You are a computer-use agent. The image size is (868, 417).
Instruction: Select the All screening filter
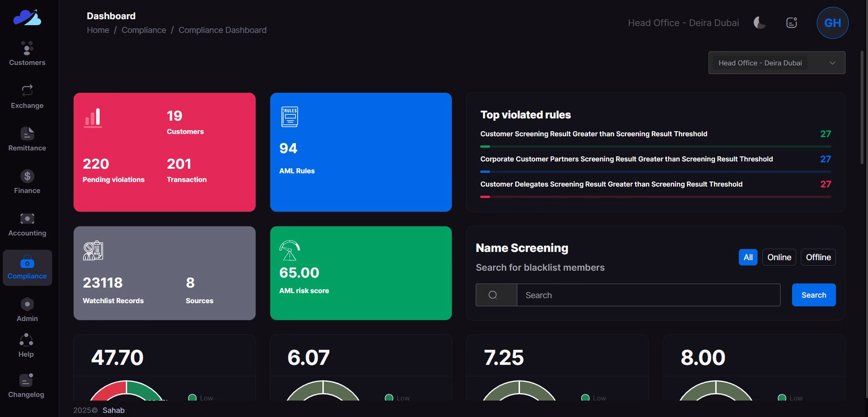coord(748,257)
